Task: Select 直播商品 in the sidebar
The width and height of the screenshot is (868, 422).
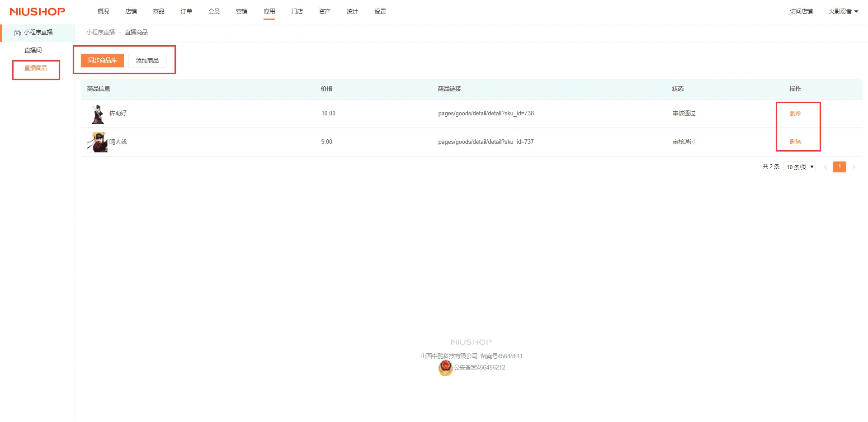Action: point(36,68)
